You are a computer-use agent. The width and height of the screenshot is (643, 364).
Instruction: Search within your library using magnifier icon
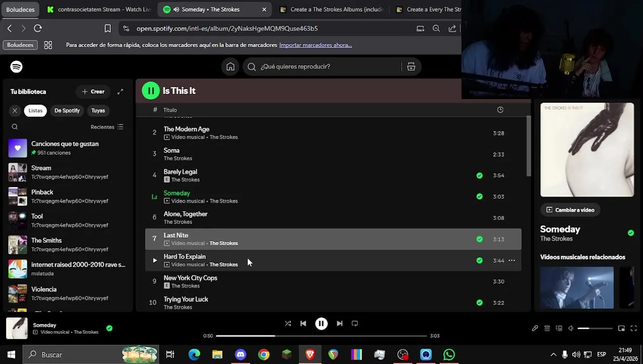[15, 127]
